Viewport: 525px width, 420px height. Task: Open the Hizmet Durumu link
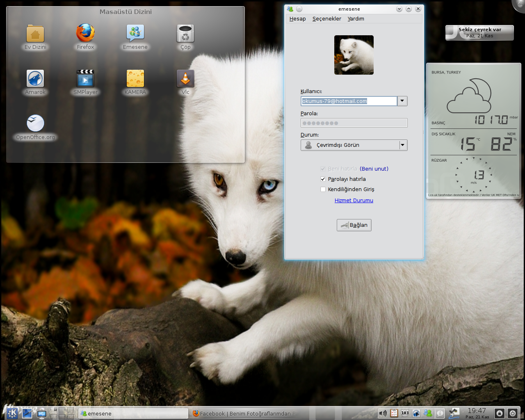pos(354,201)
